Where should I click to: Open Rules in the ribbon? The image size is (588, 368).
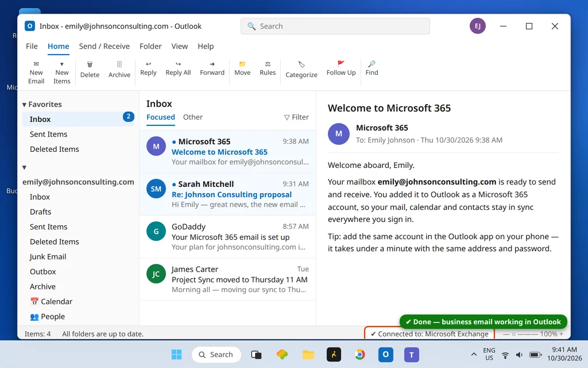point(268,69)
